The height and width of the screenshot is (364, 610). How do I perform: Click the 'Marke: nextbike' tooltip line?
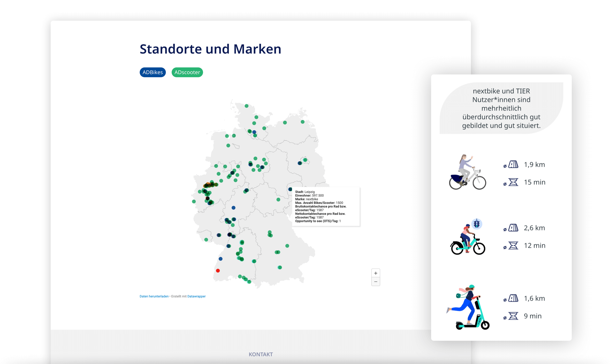tap(307, 199)
